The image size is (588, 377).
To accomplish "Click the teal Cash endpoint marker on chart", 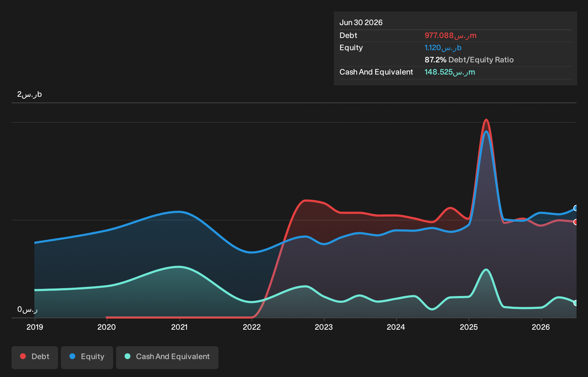I will [x=576, y=303].
